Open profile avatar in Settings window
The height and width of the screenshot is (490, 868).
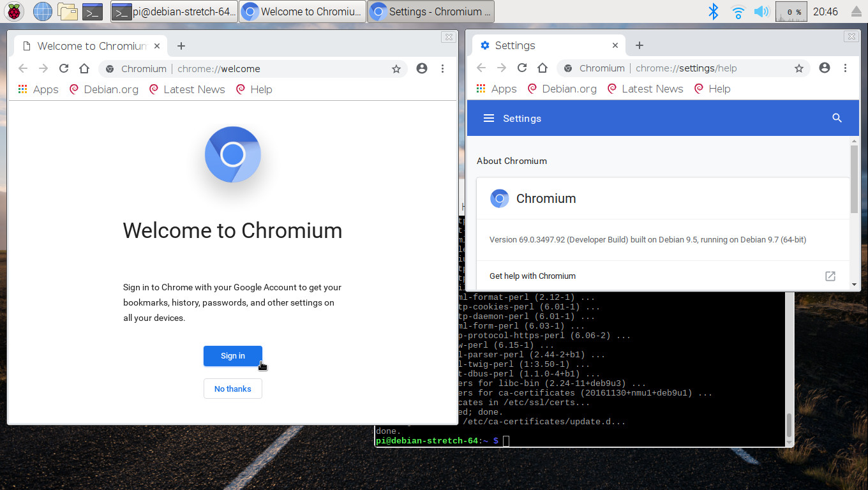point(825,68)
